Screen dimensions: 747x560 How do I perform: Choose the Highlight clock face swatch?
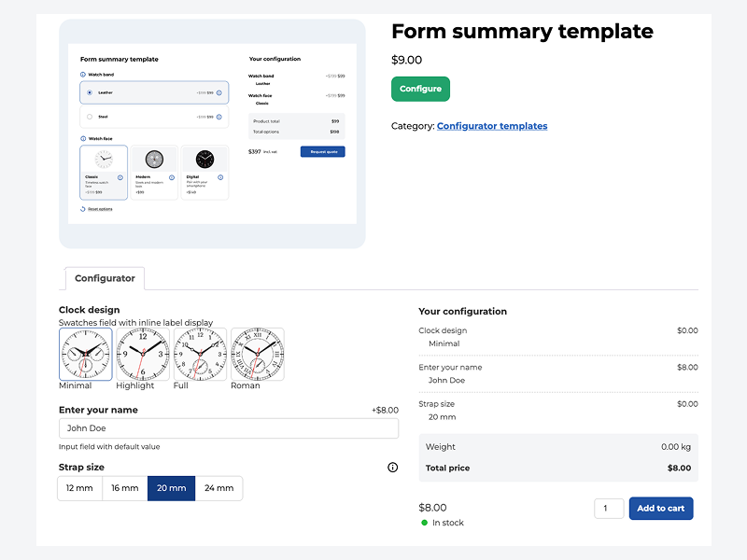click(143, 354)
